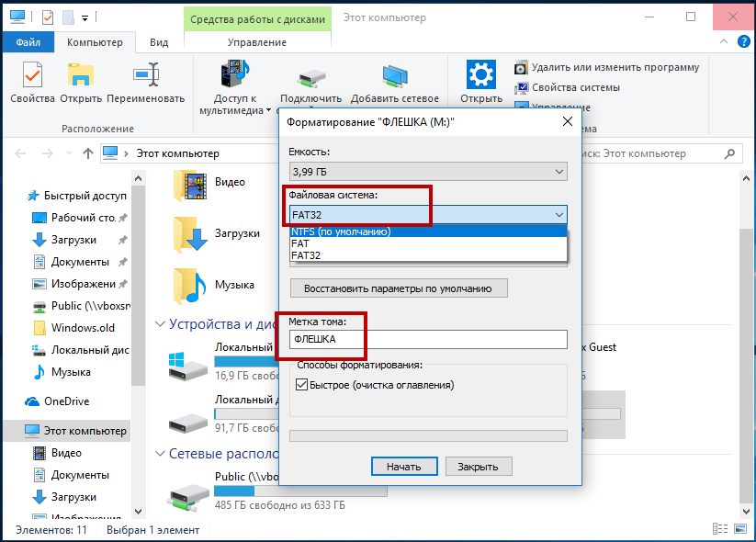Open the Файловая система dropdown
756x542 pixels.
pyautogui.click(x=428, y=215)
